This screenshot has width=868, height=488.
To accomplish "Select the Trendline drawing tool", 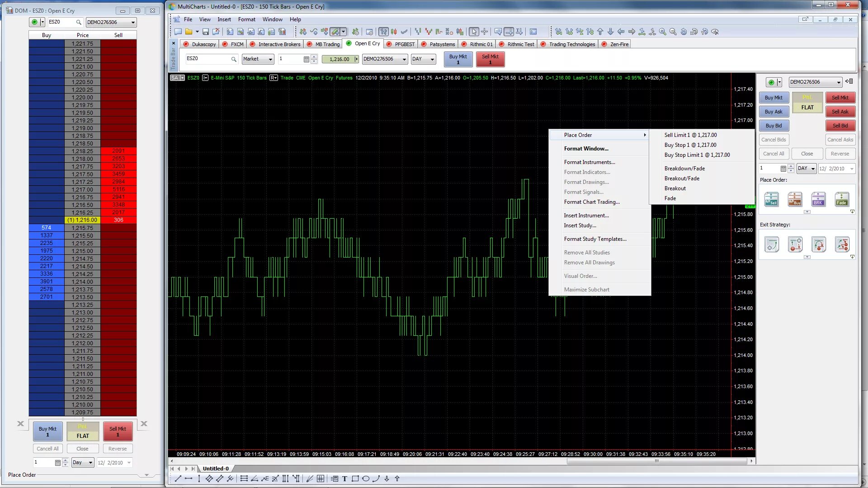I will tap(177, 478).
